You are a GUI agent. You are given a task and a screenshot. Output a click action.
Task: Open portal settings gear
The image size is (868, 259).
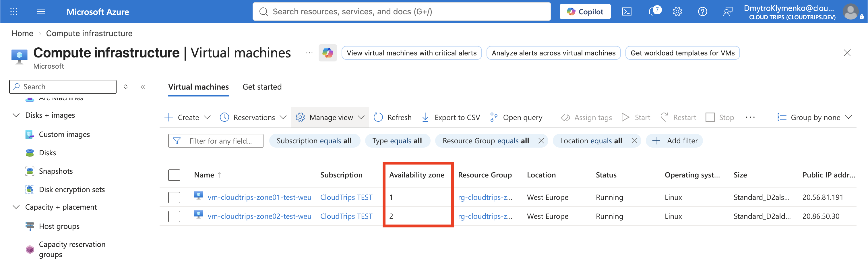click(x=677, y=12)
